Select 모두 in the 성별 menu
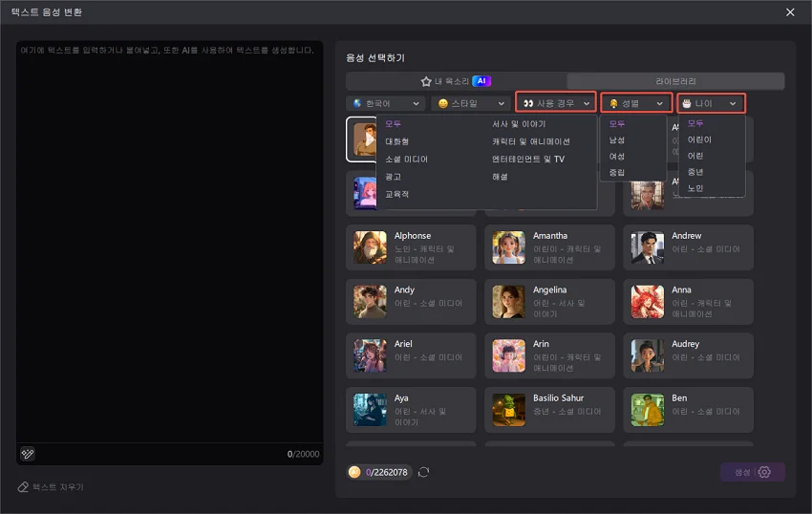The width and height of the screenshot is (812, 514). pyautogui.click(x=617, y=124)
